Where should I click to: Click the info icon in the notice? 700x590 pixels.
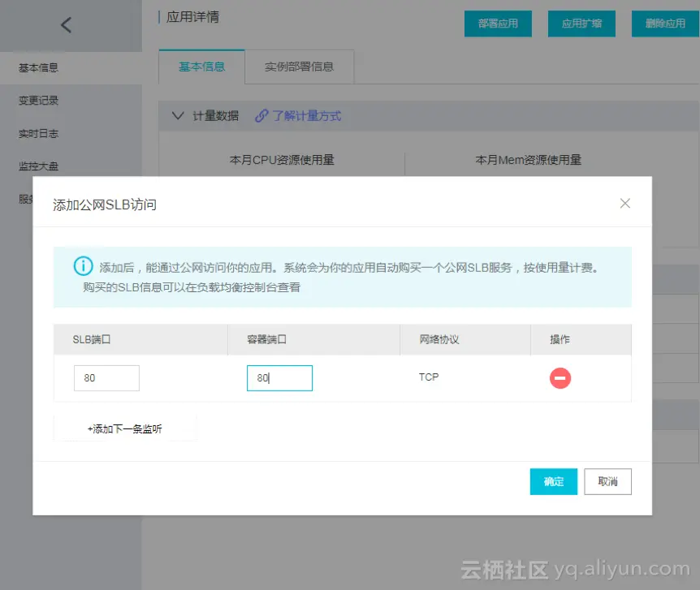[83, 266]
